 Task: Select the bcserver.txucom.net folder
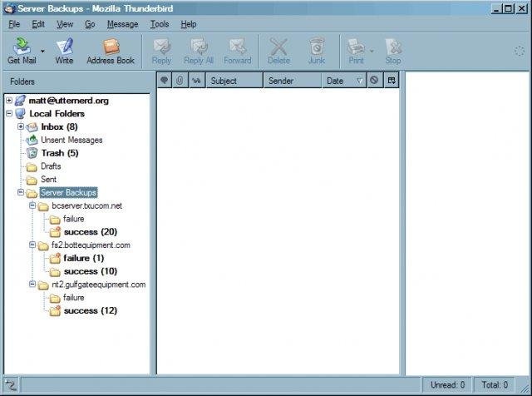[x=86, y=205]
